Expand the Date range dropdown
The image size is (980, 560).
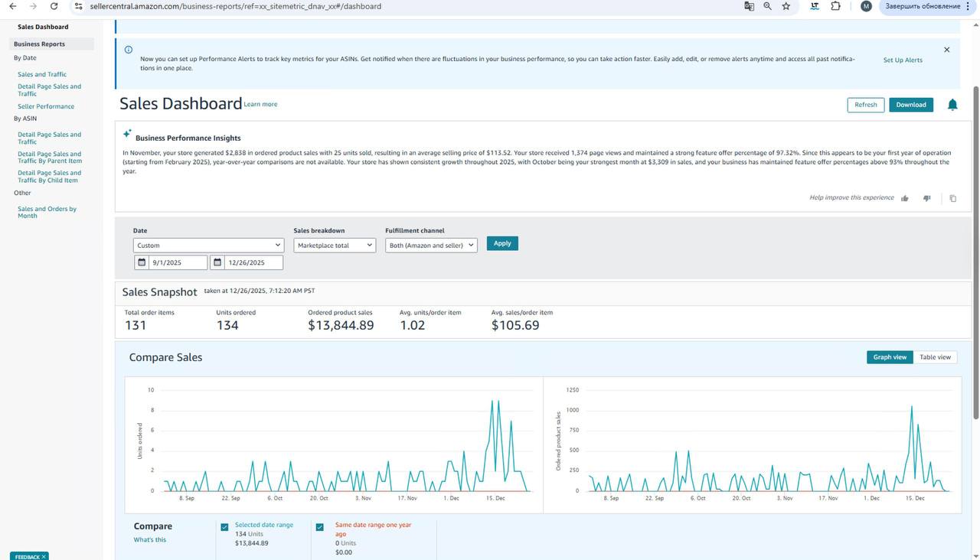208,246
